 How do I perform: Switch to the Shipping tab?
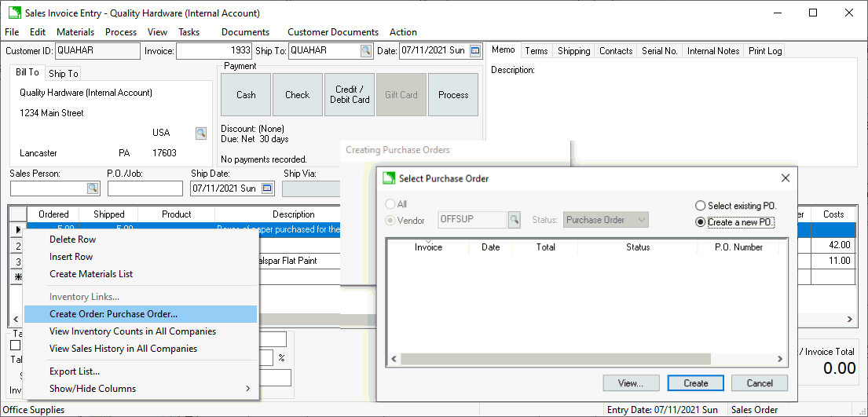click(x=573, y=51)
